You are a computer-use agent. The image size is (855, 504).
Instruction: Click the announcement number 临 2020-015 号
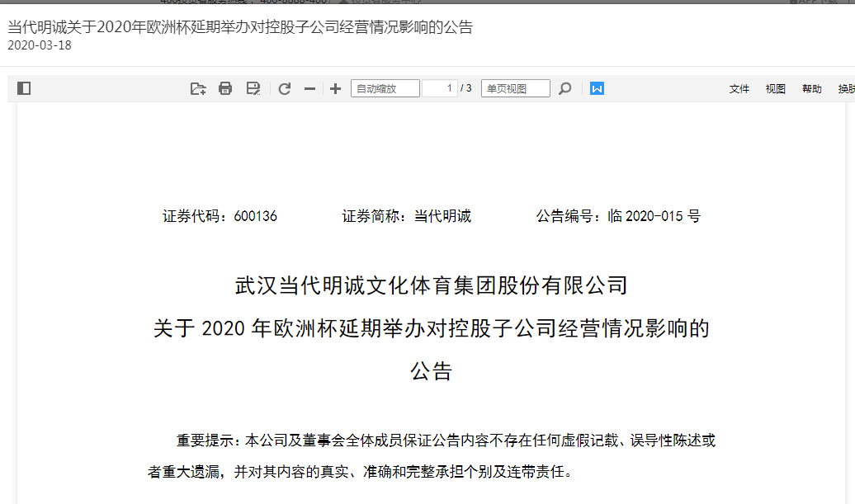coord(654,216)
